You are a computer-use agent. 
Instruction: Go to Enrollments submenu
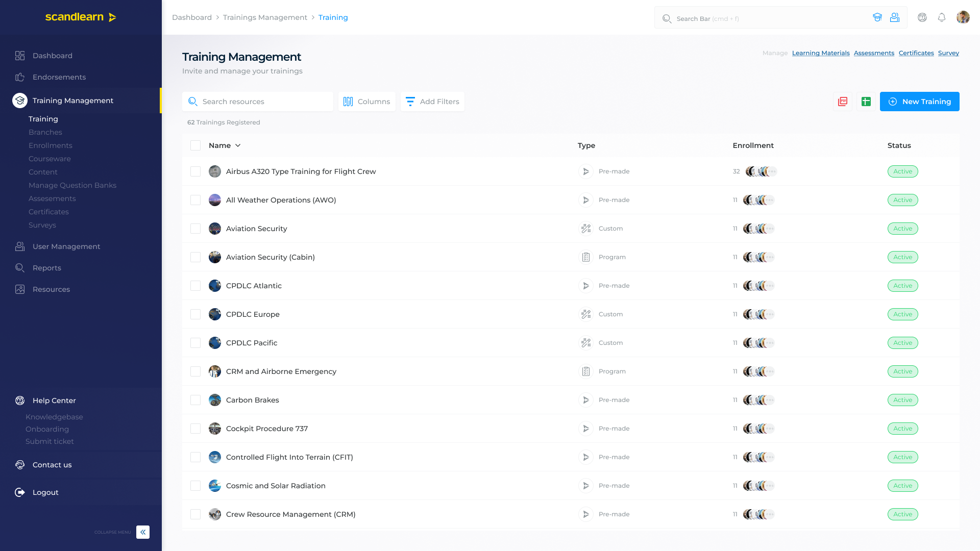[x=51, y=145]
